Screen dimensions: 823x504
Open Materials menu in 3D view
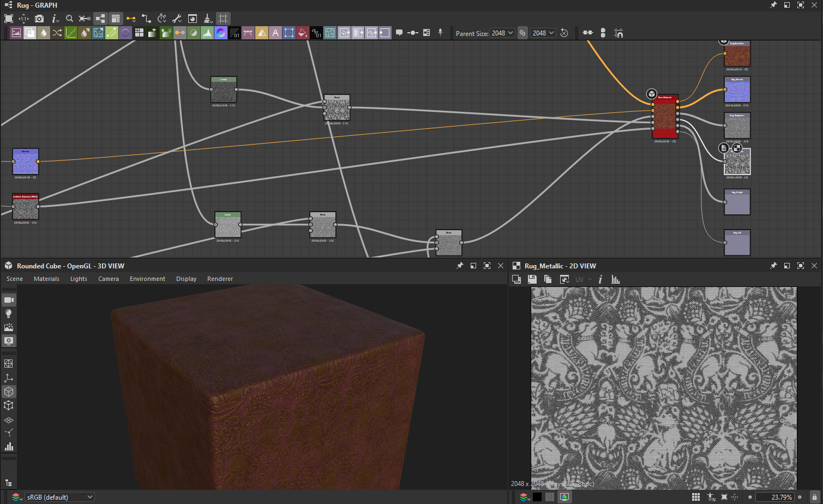click(x=46, y=279)
